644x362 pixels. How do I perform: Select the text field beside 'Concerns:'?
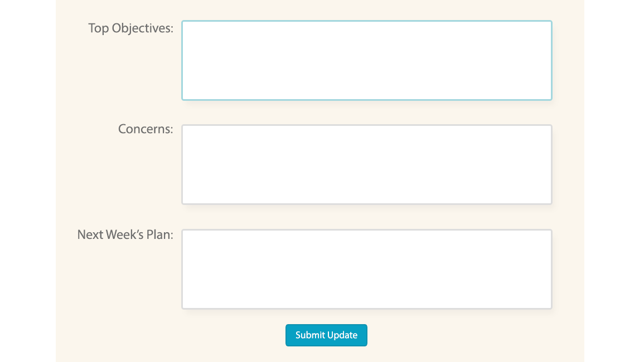[x=366, y=164]
